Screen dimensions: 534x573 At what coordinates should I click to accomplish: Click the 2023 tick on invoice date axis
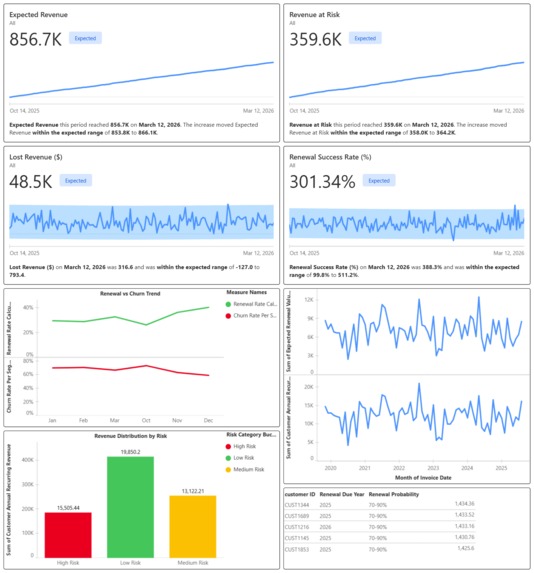(x=433, y=468)
